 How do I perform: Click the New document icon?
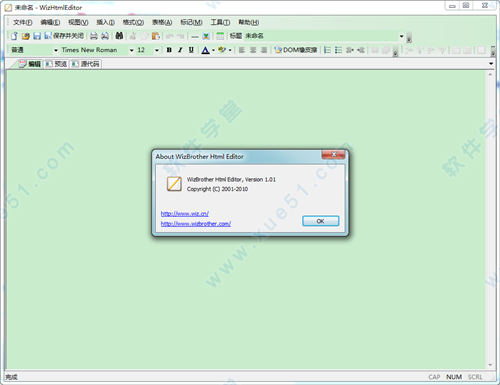(x=14, y=36)
